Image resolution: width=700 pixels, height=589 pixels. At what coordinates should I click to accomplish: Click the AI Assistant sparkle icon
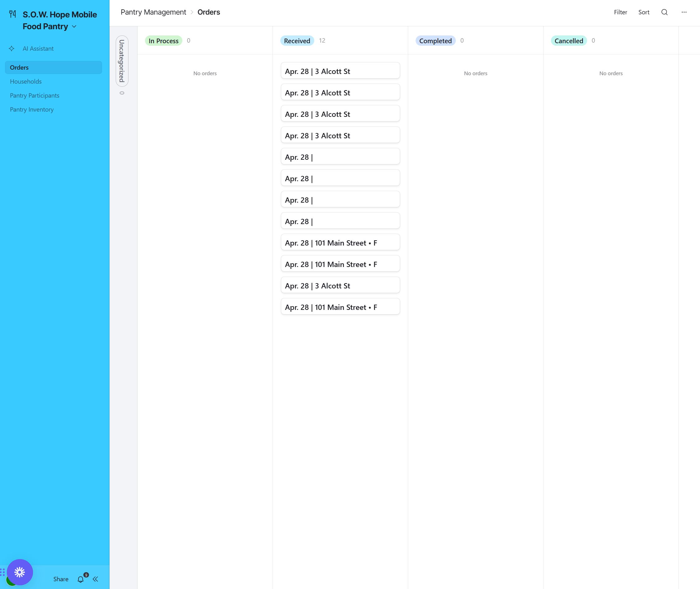[12, 49]
